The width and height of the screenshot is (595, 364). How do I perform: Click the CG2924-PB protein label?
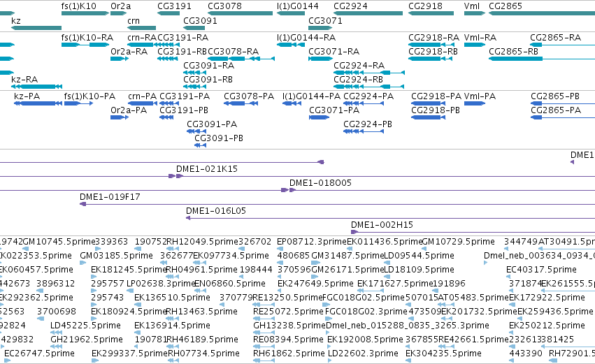(368, 124)
